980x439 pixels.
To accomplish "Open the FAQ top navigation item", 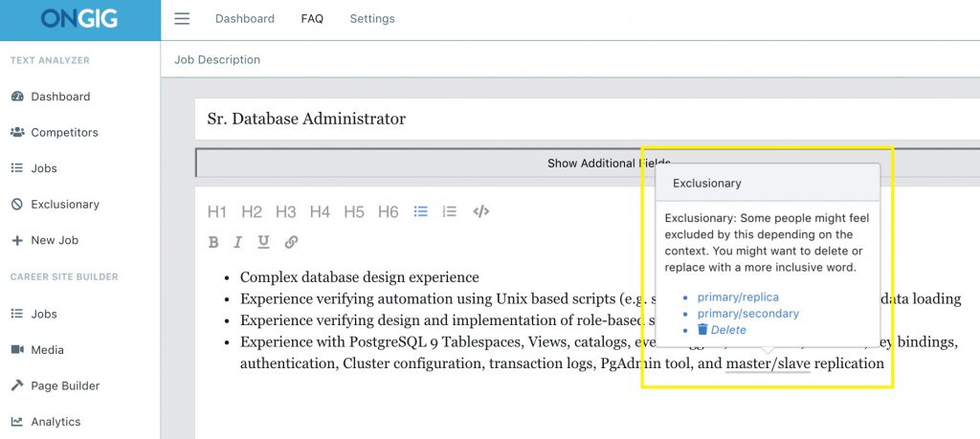I will pyautogui.click(x=312, y=19).
